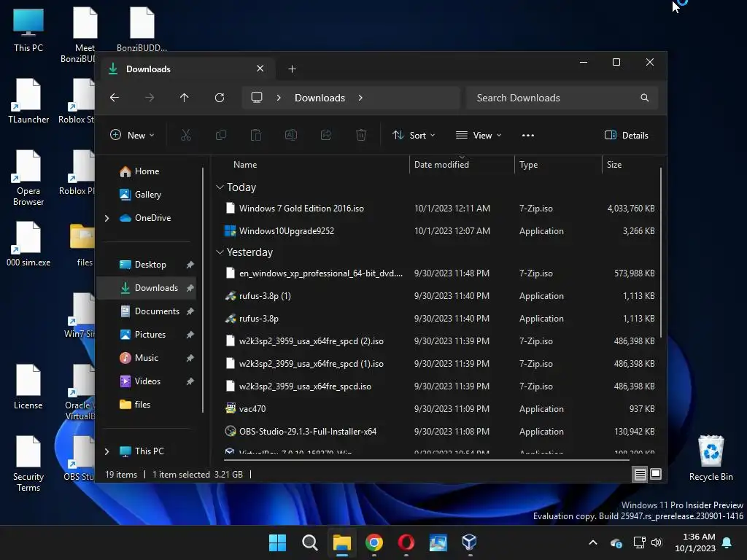Image resolution: width=747 pixels, height=560 pixels.
Task: Open taskbar Search
Action: click(309, 542)
